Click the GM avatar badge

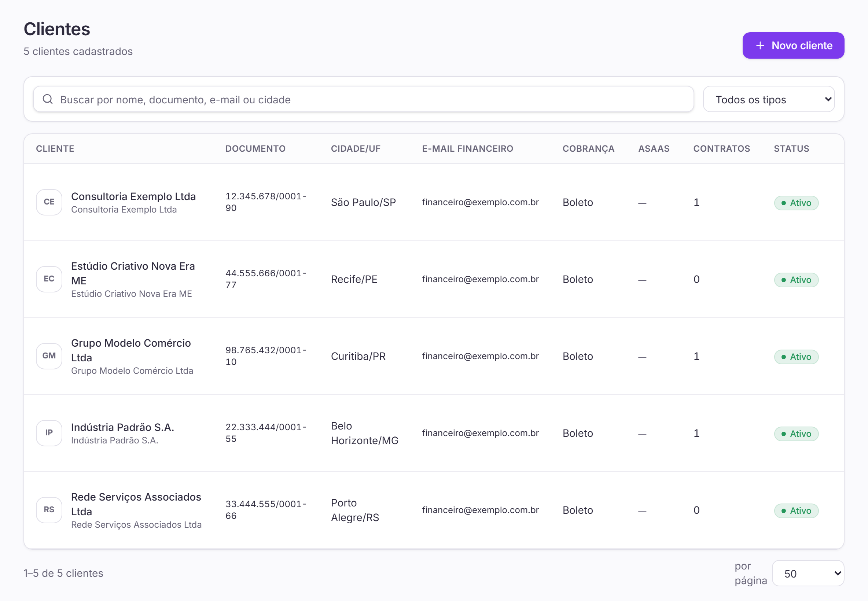coord(49,356)
